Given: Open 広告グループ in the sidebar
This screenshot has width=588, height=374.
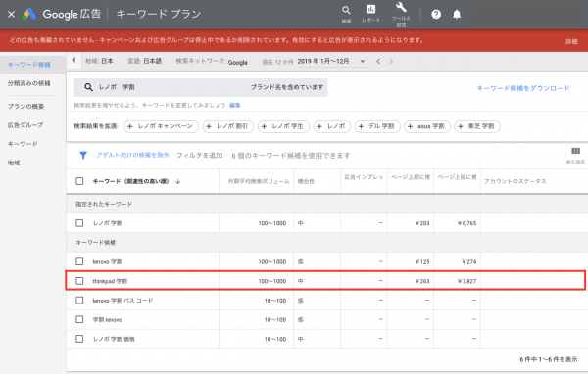Looking at the screenshot, I should (x=25, y=125).
